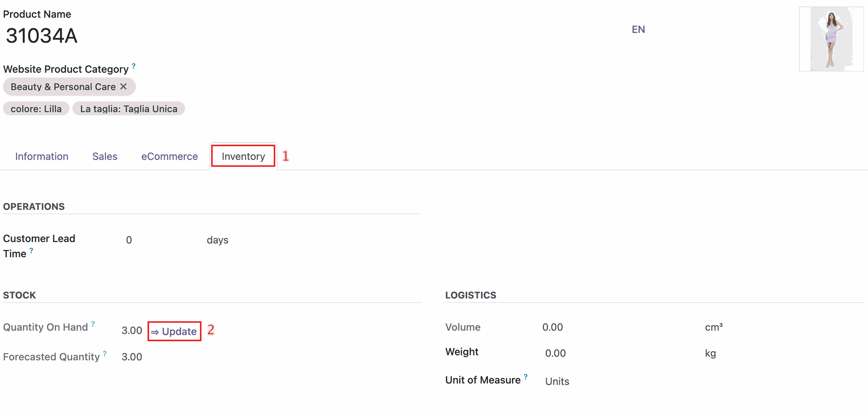
Task: Open the Unit of Measure Units field
Action: 557,381
